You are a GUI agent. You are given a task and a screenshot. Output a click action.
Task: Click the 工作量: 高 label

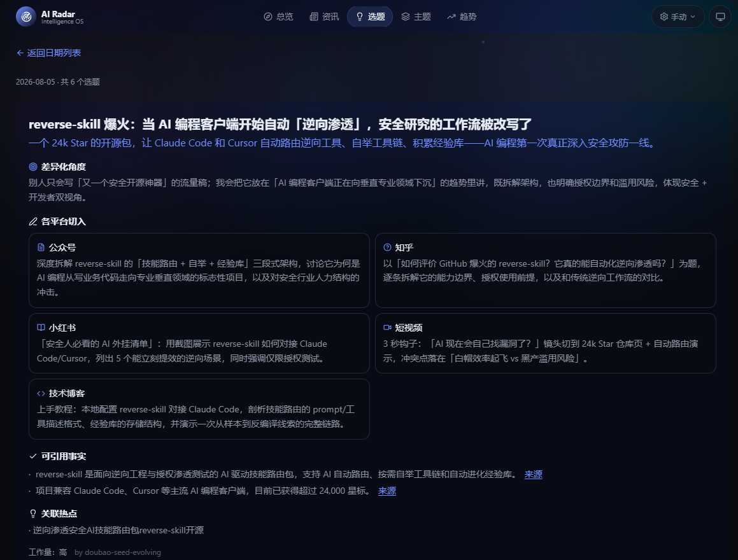(x=48, y=552)
